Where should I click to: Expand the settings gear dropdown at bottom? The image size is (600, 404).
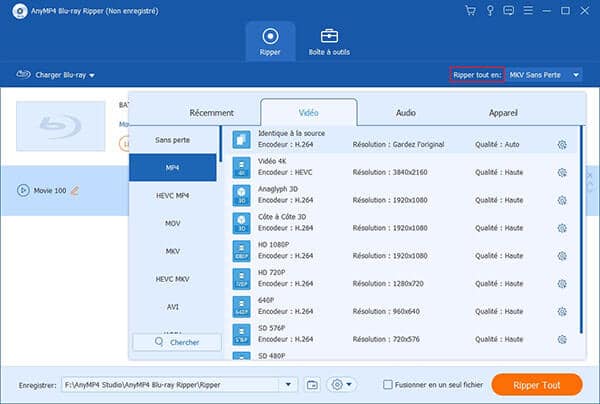click(x=342, y=384)
